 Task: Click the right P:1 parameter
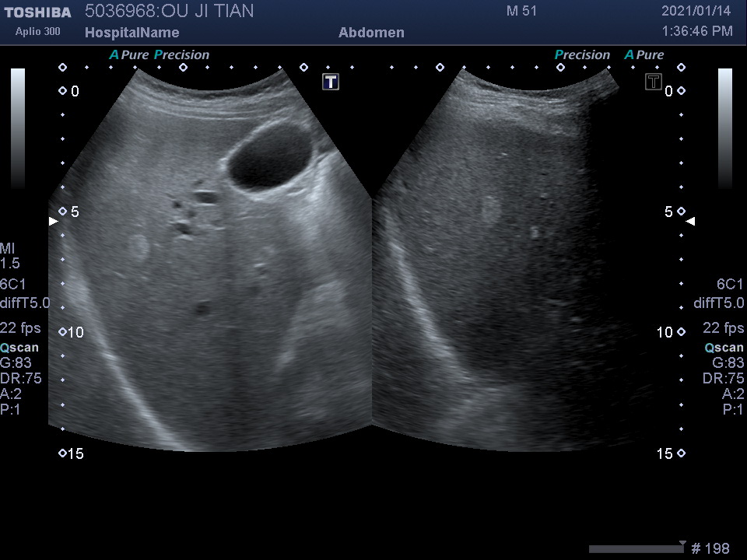pyautogui.click(x=733, y=409)
